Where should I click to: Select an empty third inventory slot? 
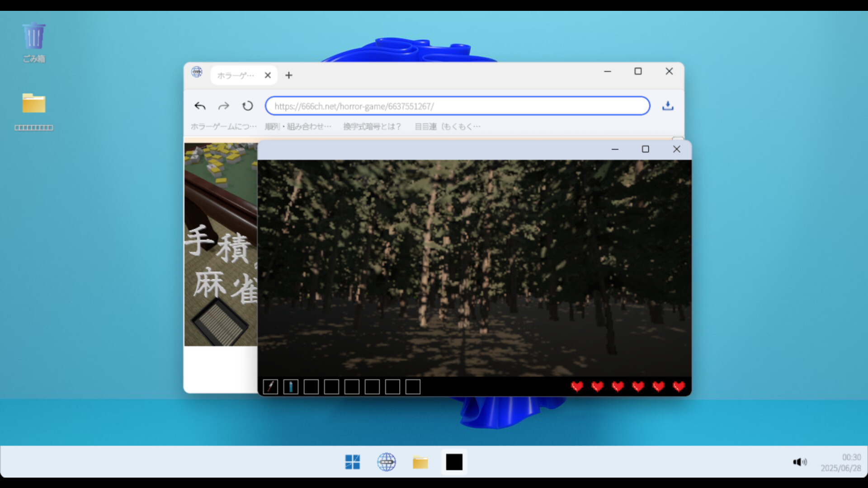(311, 387)
